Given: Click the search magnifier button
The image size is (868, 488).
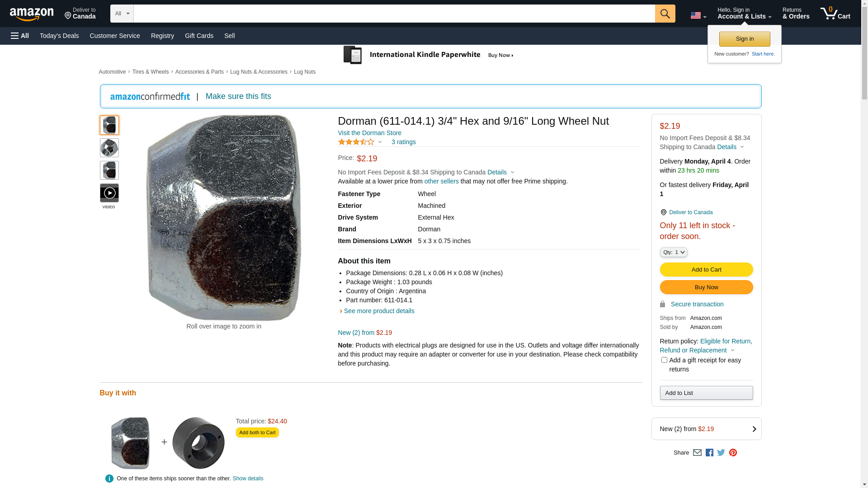Looking at the screenshot, I should pos(665,14).
